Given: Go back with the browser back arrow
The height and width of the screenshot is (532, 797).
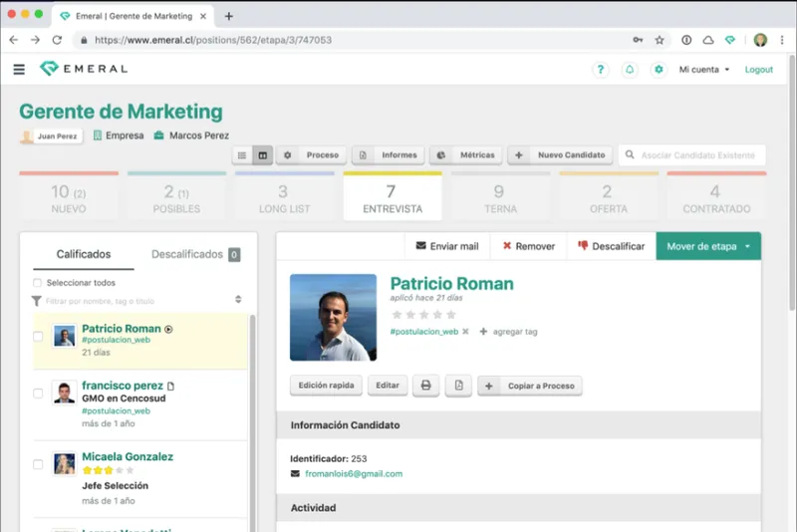Looking at the screenshot, I should pos(14,40).
